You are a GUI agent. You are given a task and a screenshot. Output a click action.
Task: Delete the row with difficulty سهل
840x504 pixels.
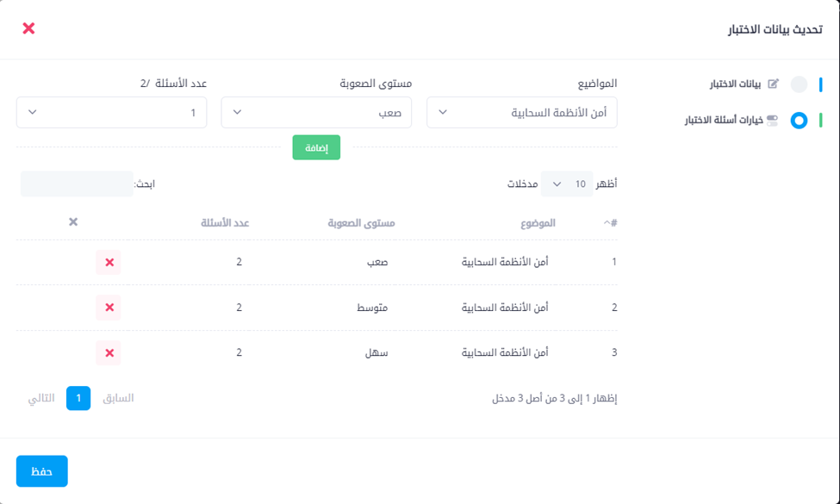coord(109,352)
